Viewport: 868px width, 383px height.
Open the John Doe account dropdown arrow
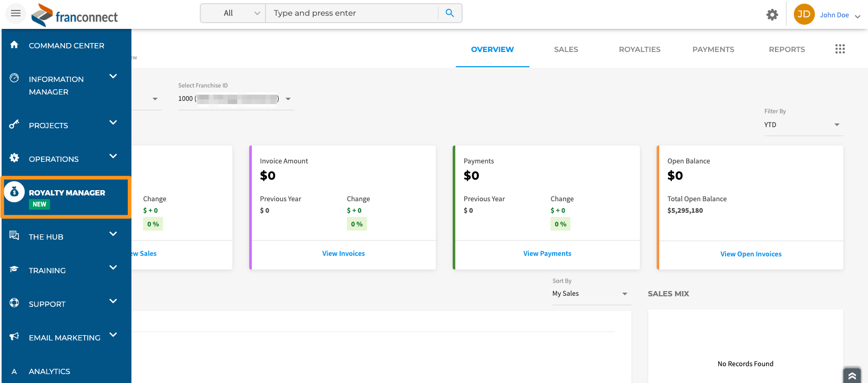point(857,16)
